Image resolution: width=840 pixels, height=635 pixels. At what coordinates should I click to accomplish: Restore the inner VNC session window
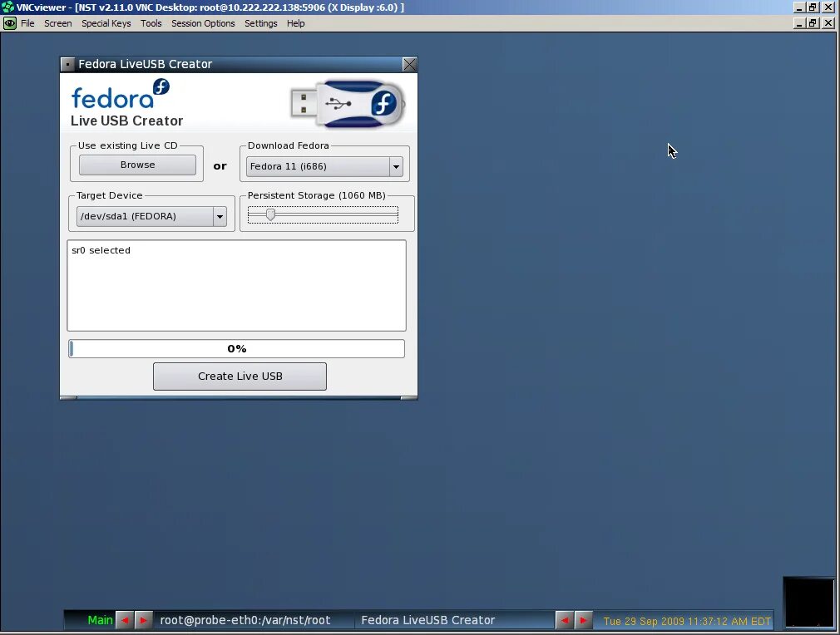813,23
